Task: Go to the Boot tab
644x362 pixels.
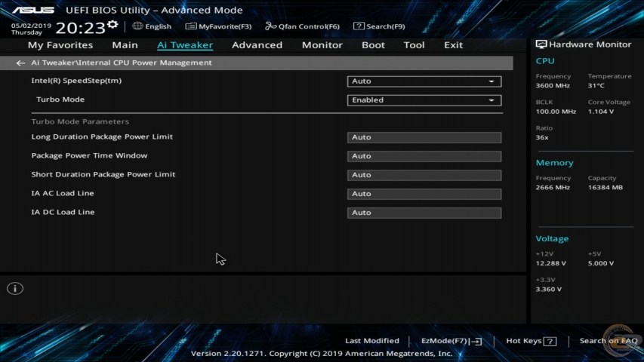Action: [x=373, y=45]
